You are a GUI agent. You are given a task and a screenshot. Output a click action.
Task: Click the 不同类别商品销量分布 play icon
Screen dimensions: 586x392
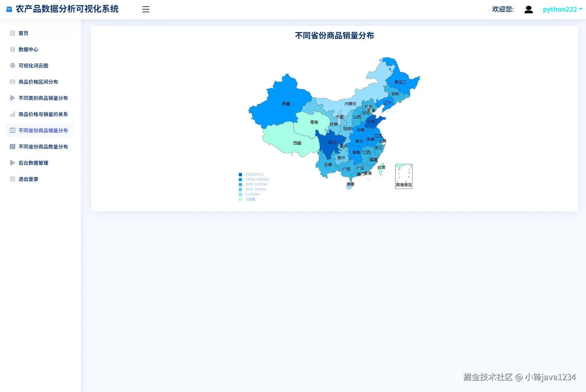coord(13,98)
